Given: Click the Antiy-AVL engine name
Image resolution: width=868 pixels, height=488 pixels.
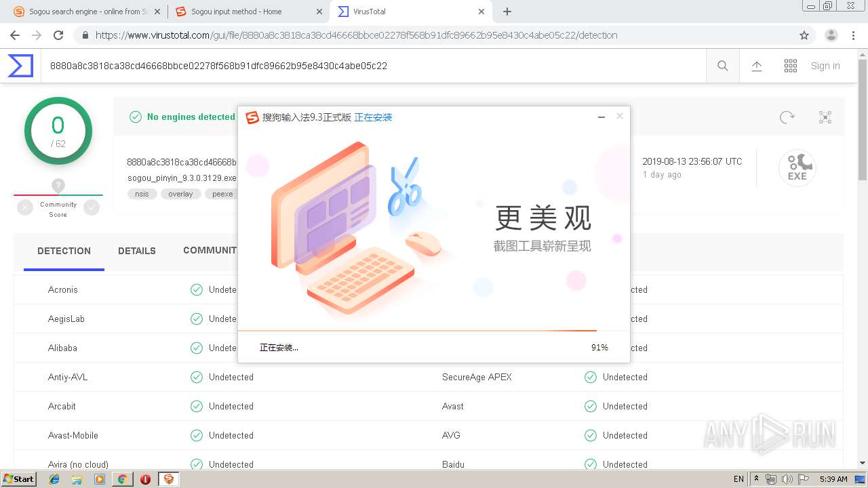Looking at the screenshot, I should point(68,377).
